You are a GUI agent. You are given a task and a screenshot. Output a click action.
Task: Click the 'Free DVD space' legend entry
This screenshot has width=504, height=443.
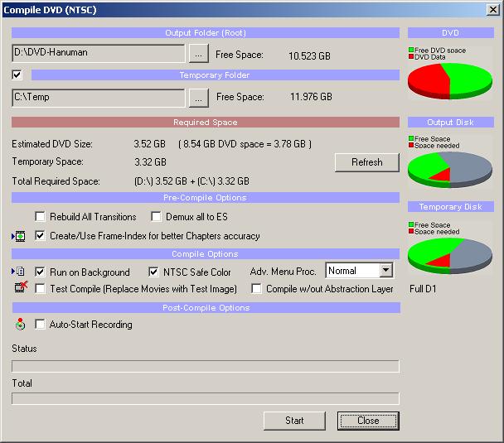point(437,50)
